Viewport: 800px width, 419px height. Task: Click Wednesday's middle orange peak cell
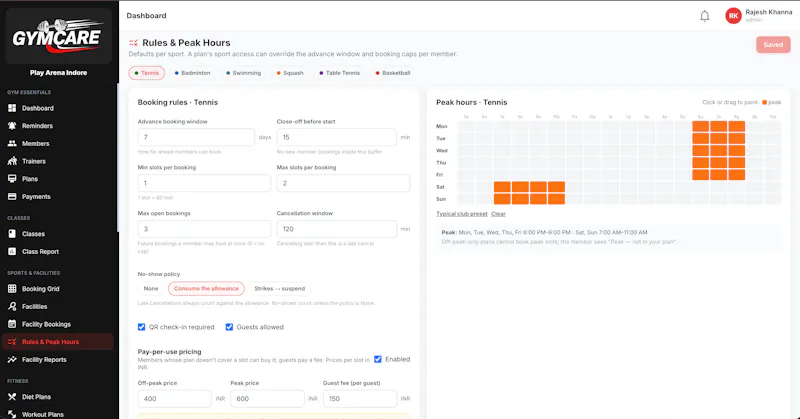[719, 151]
